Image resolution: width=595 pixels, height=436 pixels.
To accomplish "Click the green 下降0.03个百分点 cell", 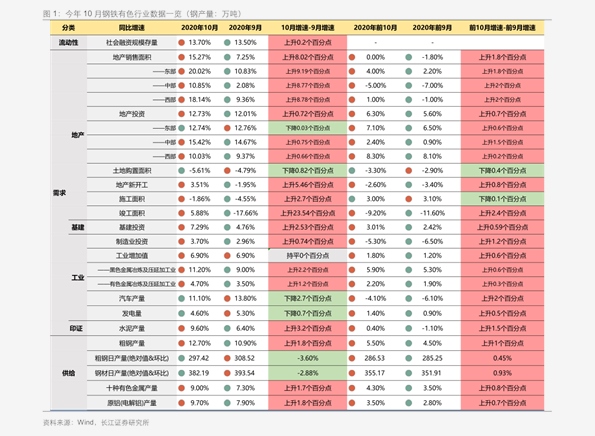I will tap(308, 128).
